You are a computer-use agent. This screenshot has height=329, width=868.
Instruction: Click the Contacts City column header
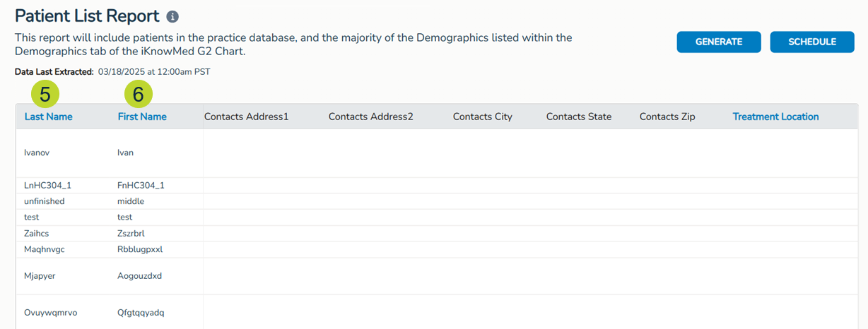pos(483,116)
